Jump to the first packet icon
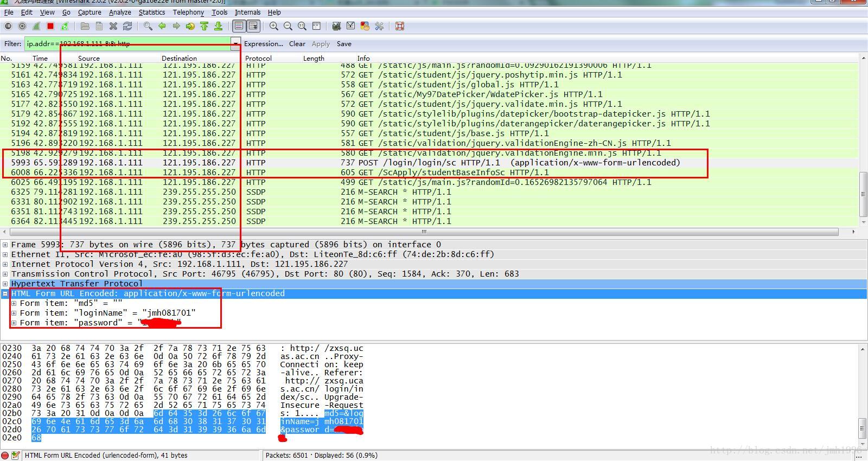 (x=204, y=26)
